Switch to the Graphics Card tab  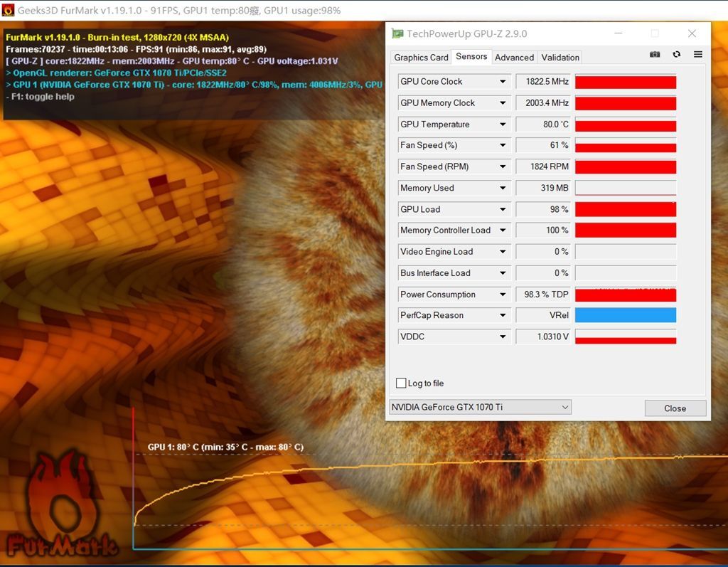(x=421, y=58)
